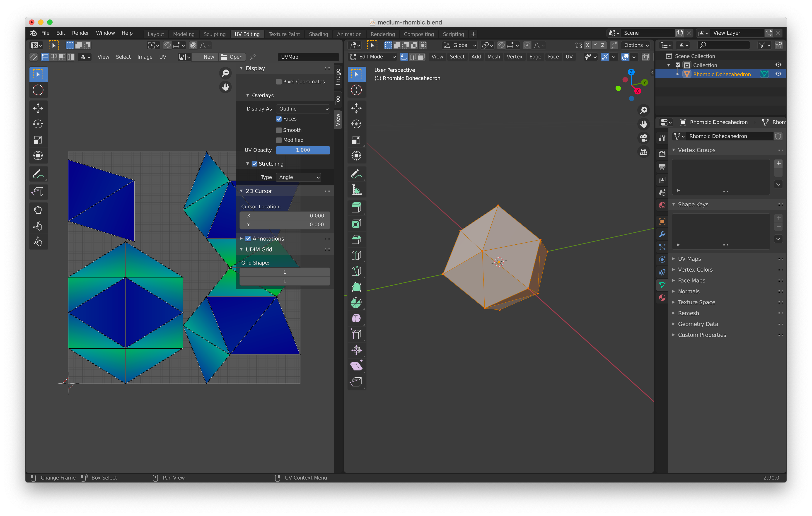Switch to the Sculpting workspace tab
Image resolution: width=812 pixels, height=516 pixels.
pyautogui.click(x=215, y=34)
